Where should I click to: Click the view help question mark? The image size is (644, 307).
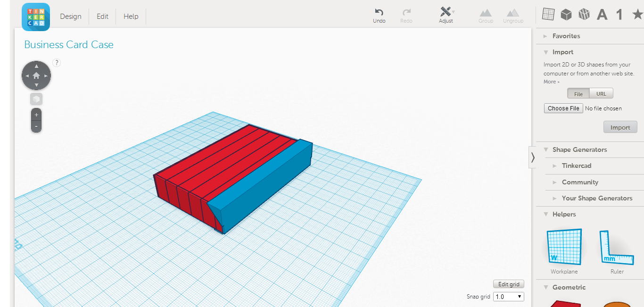pyautogui.click(x=56, y=62)
